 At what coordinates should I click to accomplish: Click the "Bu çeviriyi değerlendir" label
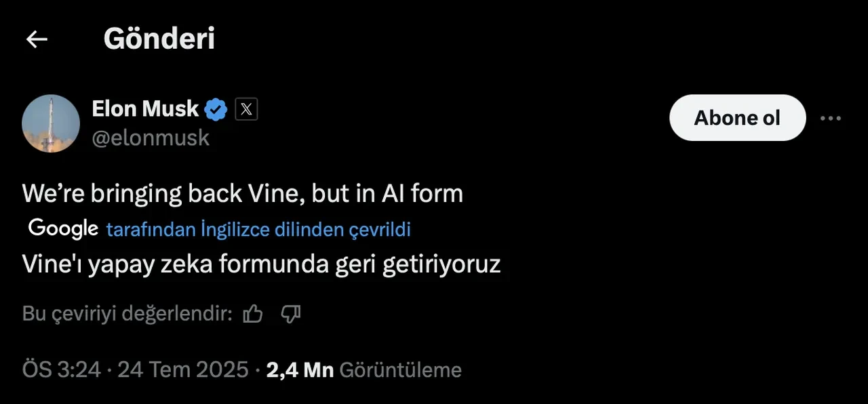(127, 314)
